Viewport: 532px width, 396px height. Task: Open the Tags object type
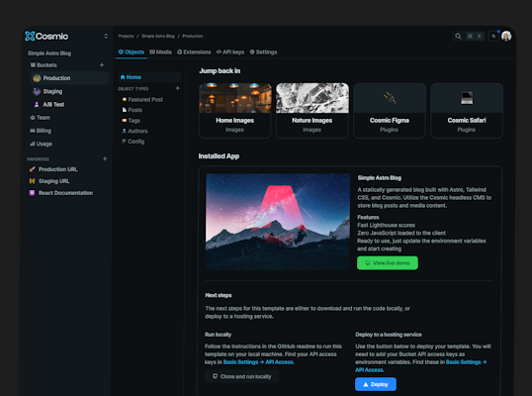point(132,121)
